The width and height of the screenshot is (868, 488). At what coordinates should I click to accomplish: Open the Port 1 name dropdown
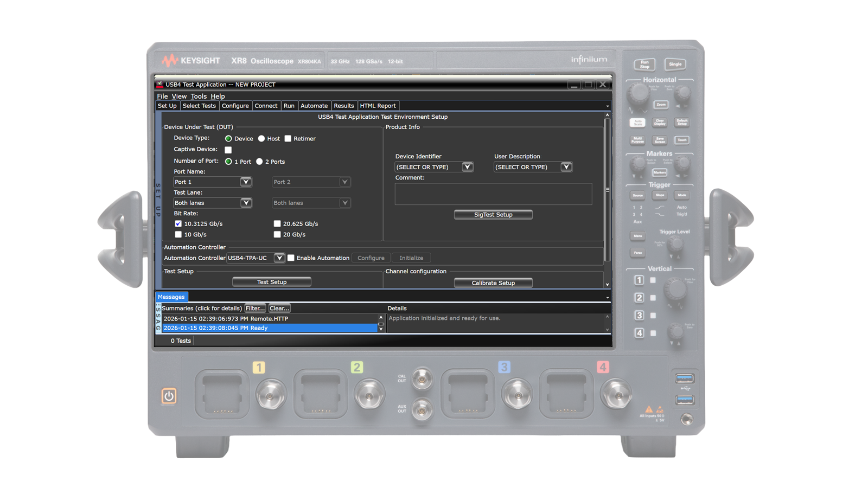tap(246, 182)
